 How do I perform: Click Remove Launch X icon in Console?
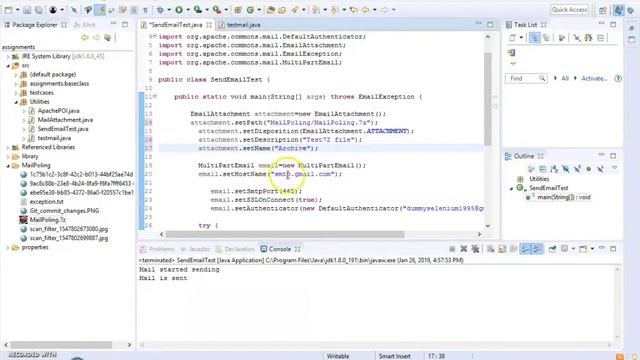(464, 249)
